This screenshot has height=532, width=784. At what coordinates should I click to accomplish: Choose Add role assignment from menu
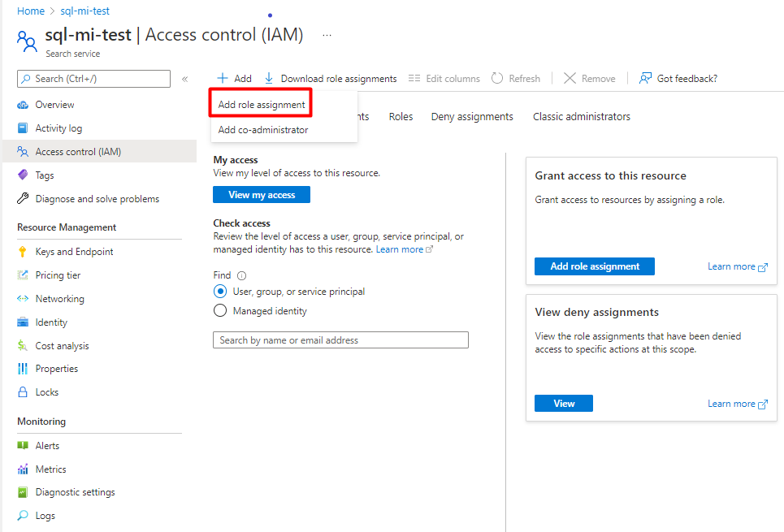click(262, 105)
